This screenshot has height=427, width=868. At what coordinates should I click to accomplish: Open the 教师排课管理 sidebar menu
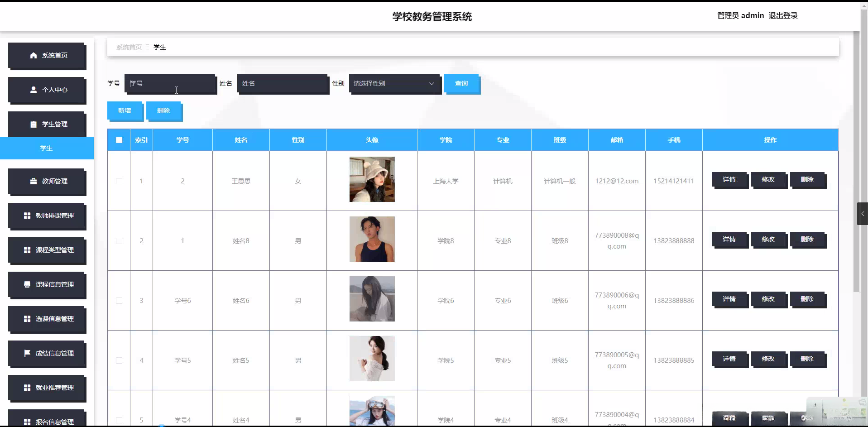pos(47,216)
